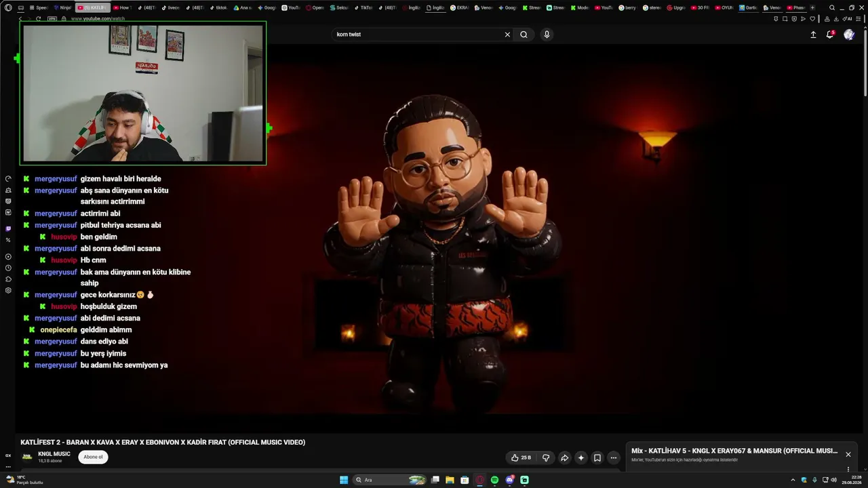Open the Windows Start menu
The image size is (868, 488).
(344, 480)
